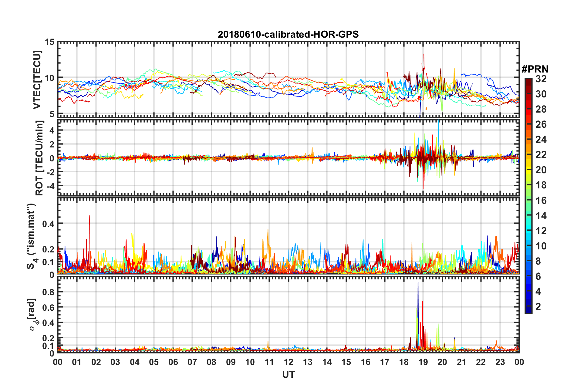
Task: Pick colorbar tick label "26"
Action: point(541,124)
